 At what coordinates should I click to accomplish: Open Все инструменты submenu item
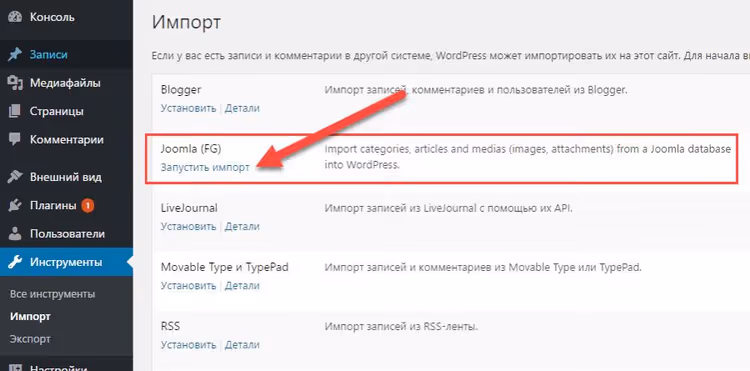click(53, 294)
